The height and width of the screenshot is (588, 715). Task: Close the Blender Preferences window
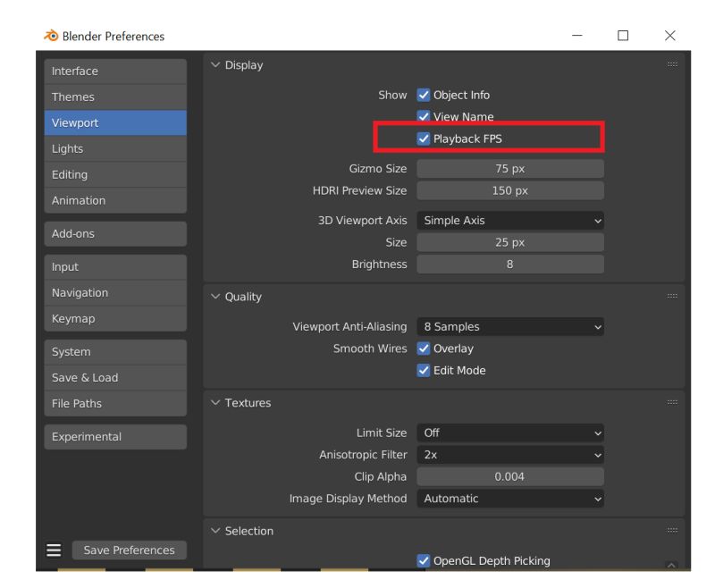pos(669,36)
